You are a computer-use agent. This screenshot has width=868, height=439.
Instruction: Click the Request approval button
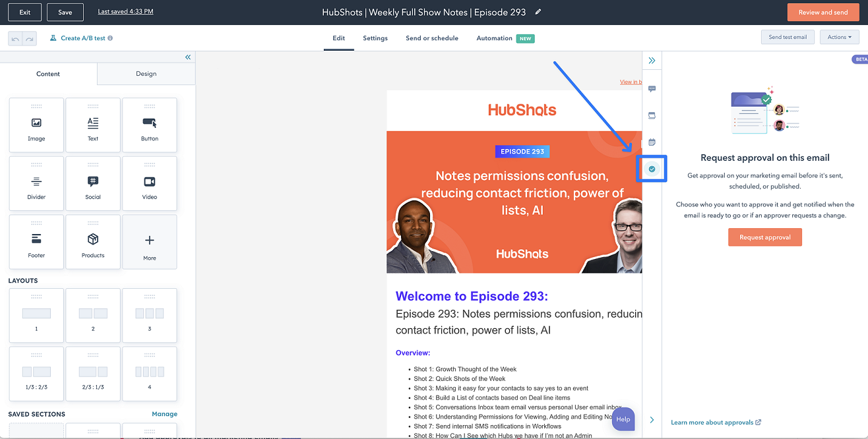tap(765, 237)
